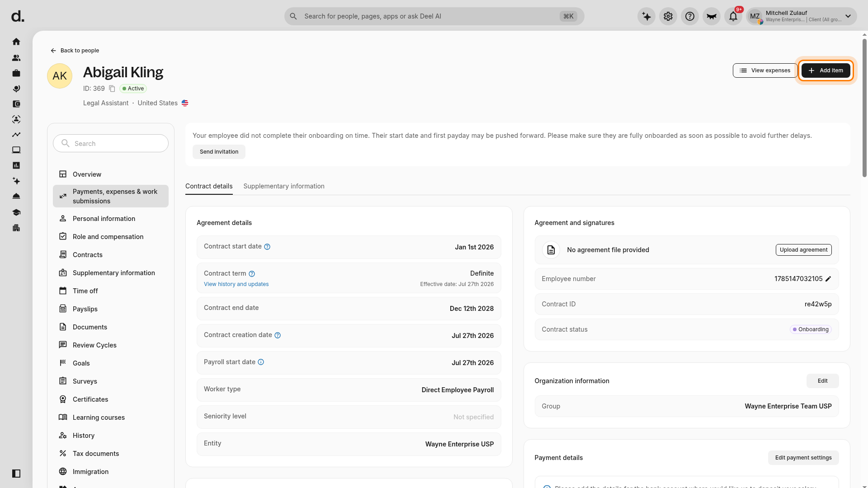The image size is (868, 488).
Task: Toggle the sidebar collapse panel icon
Action: pos(16,474)
